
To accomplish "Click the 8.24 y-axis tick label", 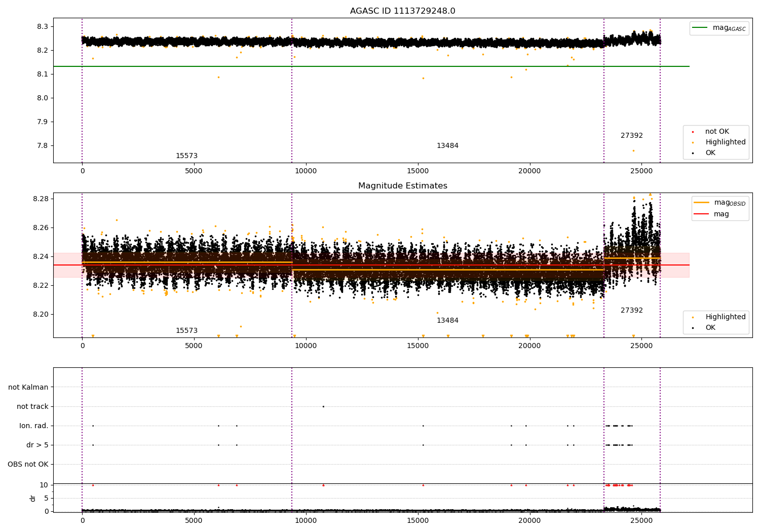I will pos(41,256).
